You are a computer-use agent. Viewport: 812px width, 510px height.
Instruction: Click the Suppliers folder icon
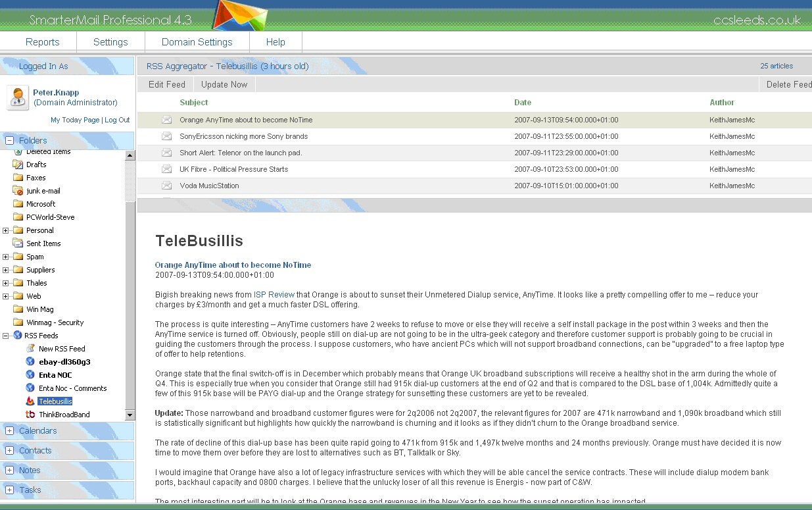18,270
